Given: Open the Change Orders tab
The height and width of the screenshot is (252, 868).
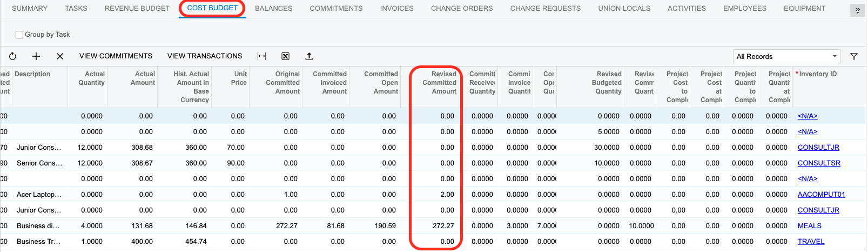Looking at the screenshot, I should pos(461,8).
